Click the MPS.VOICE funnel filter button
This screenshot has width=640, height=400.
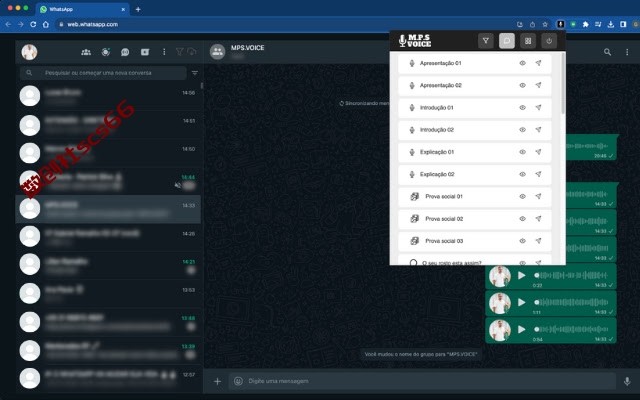point(486,41)
